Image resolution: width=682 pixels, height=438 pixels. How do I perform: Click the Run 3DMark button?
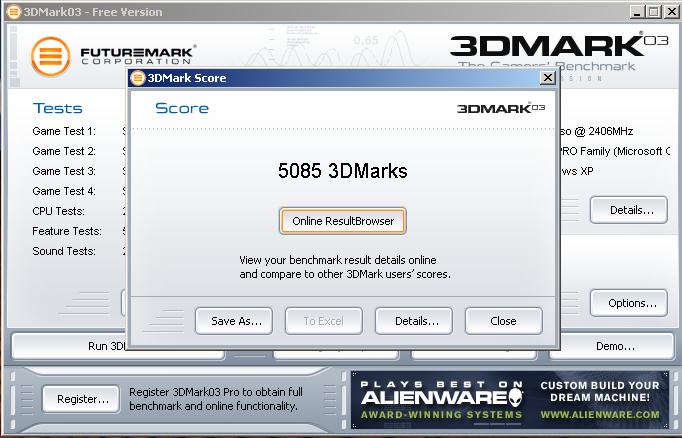coord(70,346)
